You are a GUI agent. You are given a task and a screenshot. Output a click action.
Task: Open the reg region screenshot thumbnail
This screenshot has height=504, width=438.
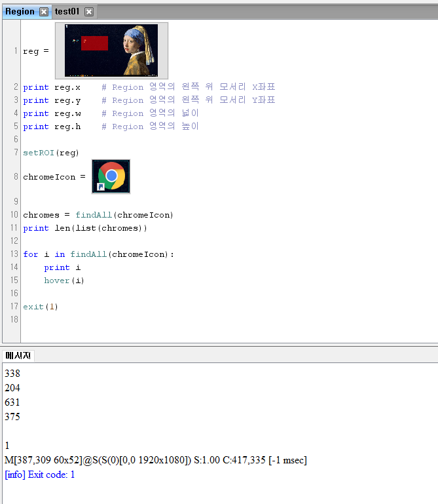tap(111, 50)
